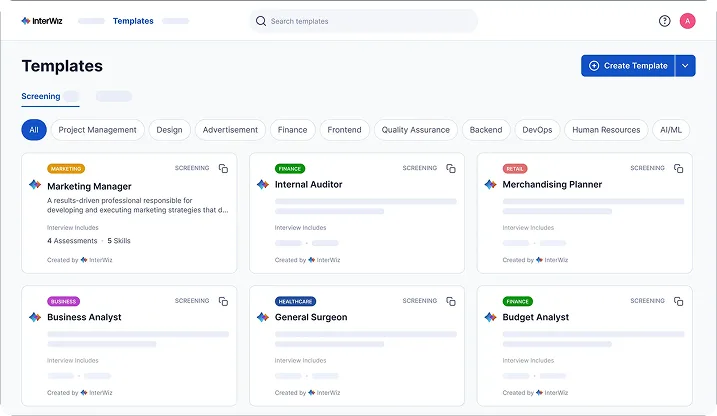717x416 pixels.
Task: Click the HEALTHCARE category badge
Action: click(295, 301)
